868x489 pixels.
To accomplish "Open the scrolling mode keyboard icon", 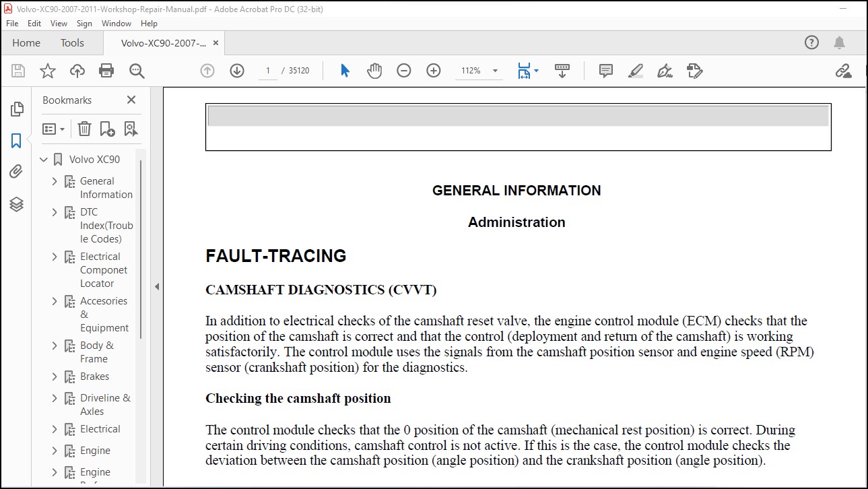I will tap(562, 71).
